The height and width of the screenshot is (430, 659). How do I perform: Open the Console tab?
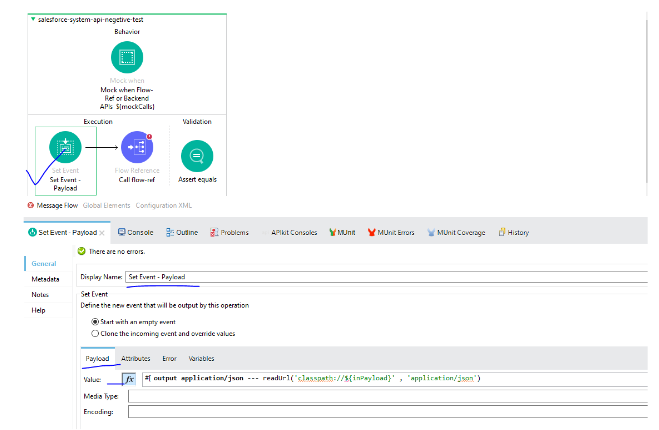(x=135, y=232)
